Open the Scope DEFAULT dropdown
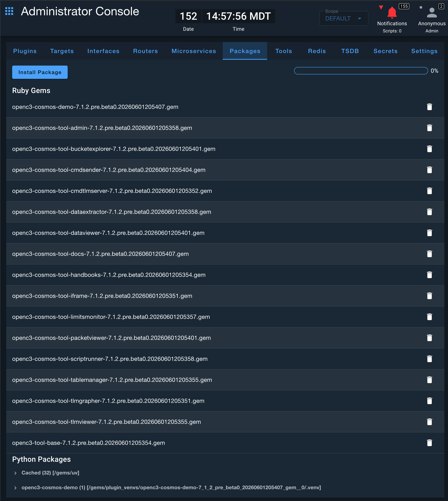This screenshot has height=501, width=448. pyautogui.click(x=344, y=18)
